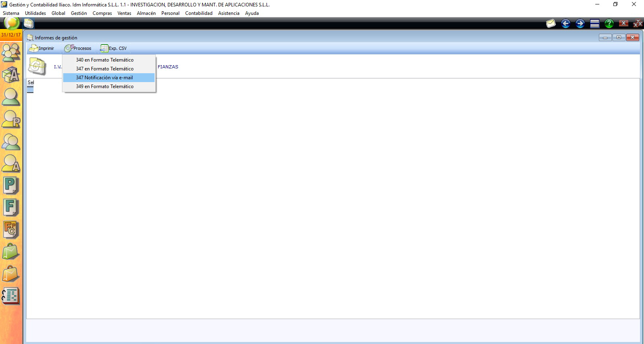Open the notebook agenda sidebar icon
Viewport: 644px width, 344px height.
(11, 297)
